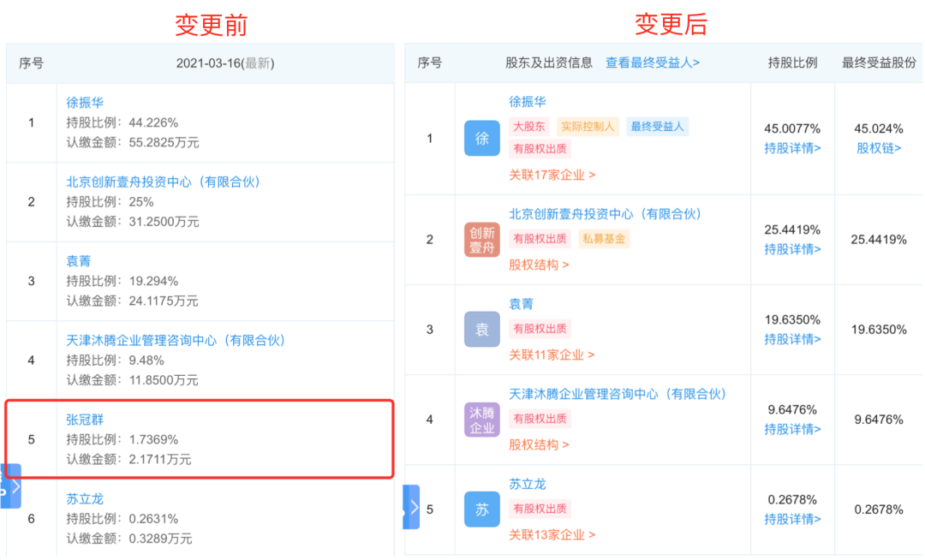Open 苏立龙 in the 变更后 table
Screen dimensions: 925x560
(x=528, y=485)
